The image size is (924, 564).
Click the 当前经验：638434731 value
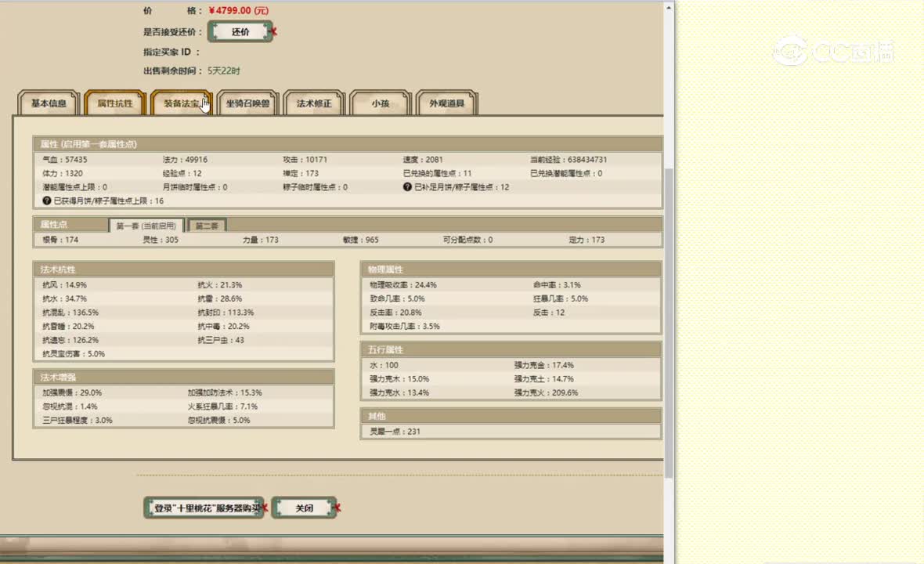(568, 160)
